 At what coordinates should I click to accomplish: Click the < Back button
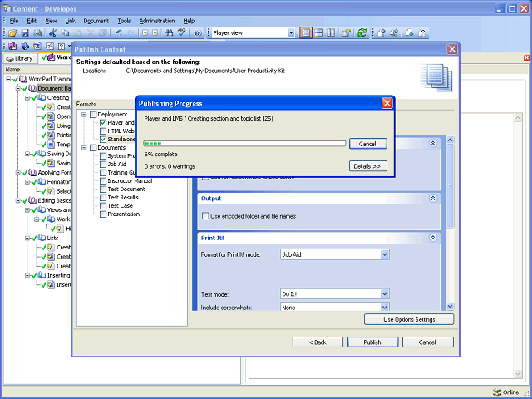[x=318, y=342]
